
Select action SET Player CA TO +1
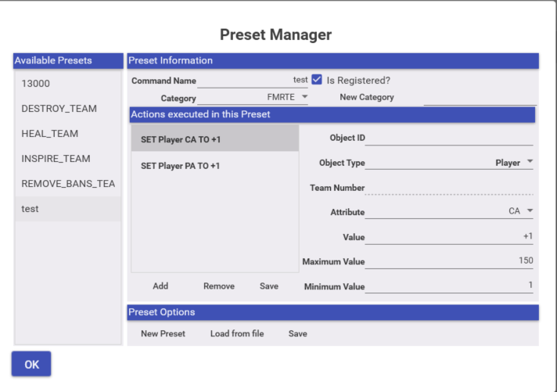coord(214,139)
